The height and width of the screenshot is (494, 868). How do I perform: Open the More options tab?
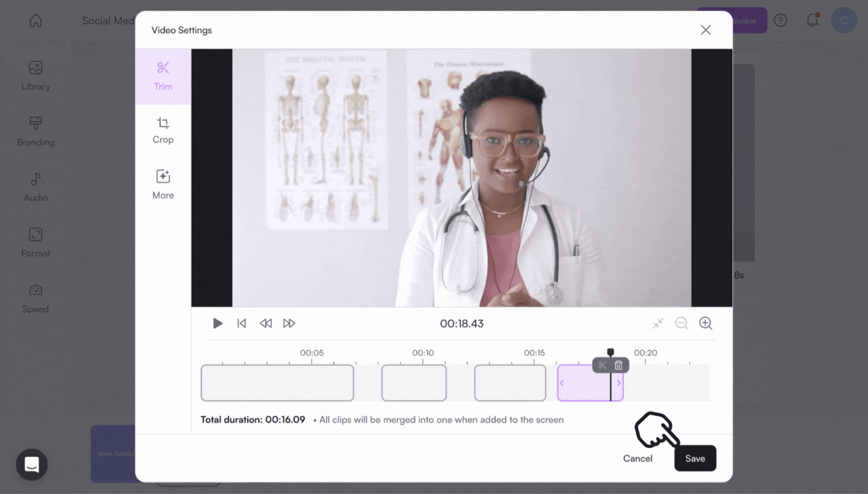(163, 185)
